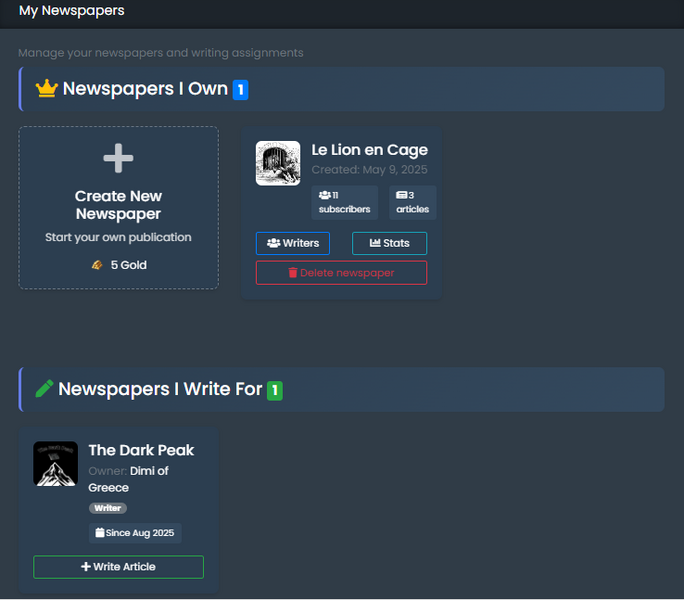
Task: Click the Newspapers I Write For heading
Action: (x=160, y=389)
